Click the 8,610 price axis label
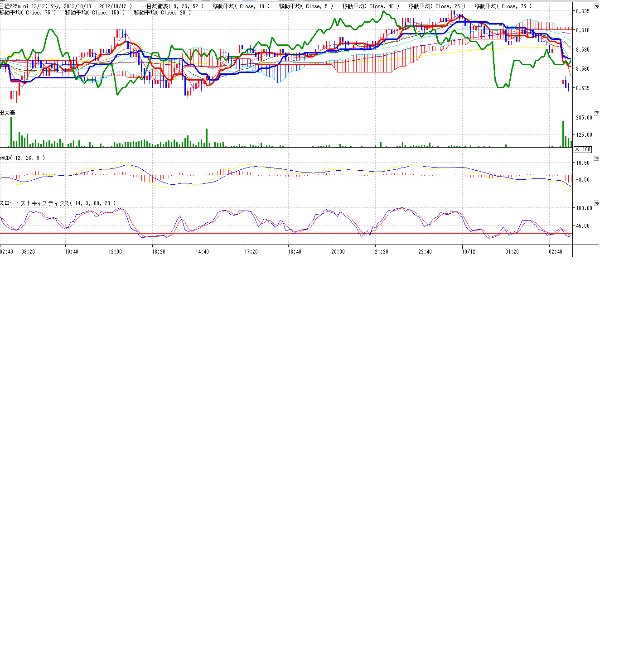The image size is (619, 672). click(x=583, y=30)
